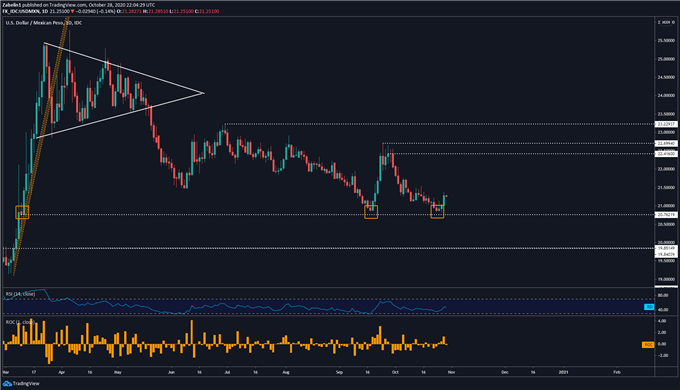This screenshot has height=390, width=680.
Task: Click the orange ROC value tag
Action: click(648, 344)
